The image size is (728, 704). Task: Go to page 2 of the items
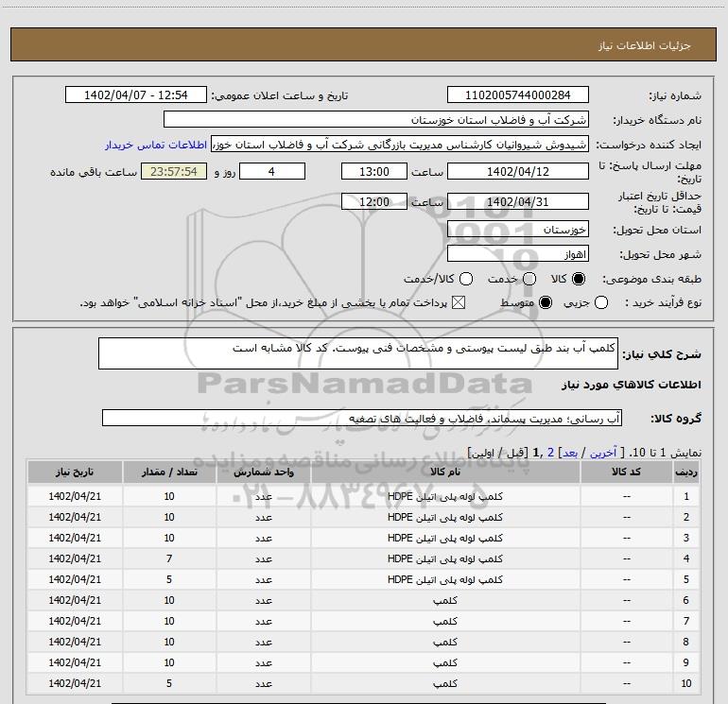[x=550, y=453]
